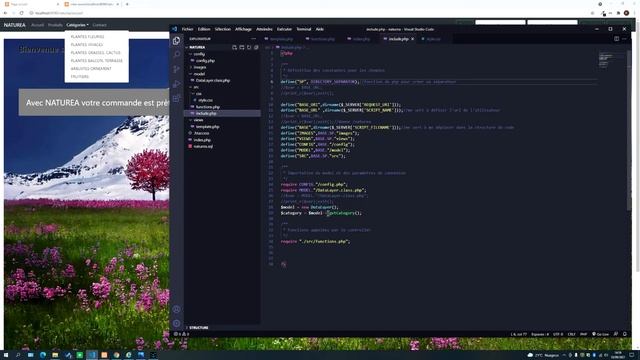Select PLANTES GRASSES, CACTUS category

click(97, 53)
